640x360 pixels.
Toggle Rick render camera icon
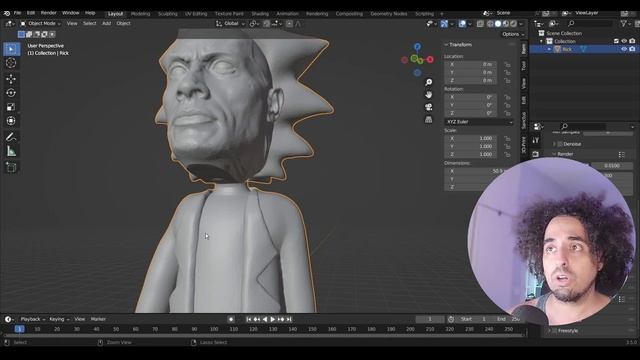[632, 49]
